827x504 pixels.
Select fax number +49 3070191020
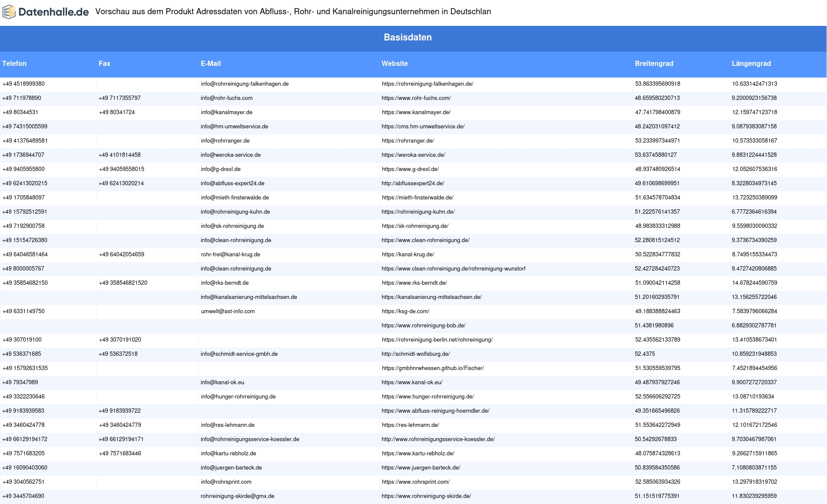120,340
